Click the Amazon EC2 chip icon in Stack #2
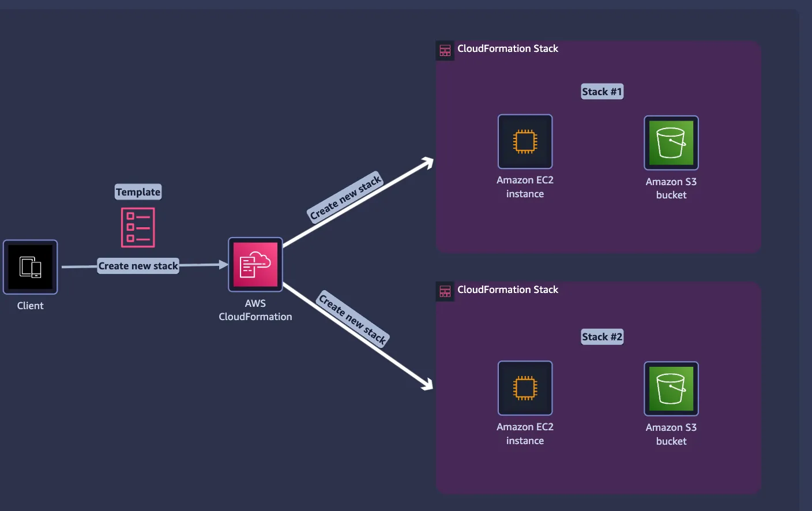 point(525,388)
